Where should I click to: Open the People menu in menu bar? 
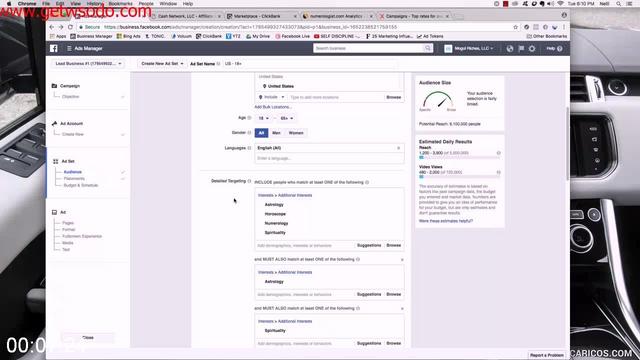click(146, 3)
